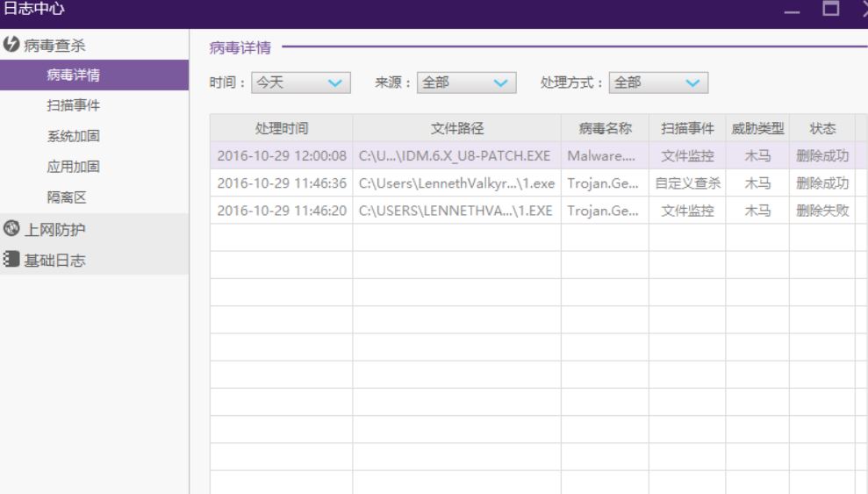
Task: Sort by 扫描事件 column header
Action: 687,128
